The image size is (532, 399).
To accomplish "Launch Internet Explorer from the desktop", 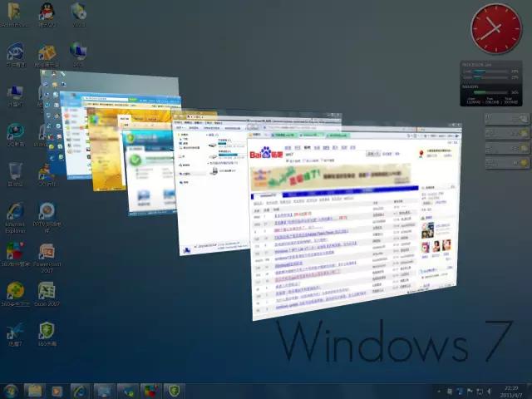I will (x=15, y=218).
